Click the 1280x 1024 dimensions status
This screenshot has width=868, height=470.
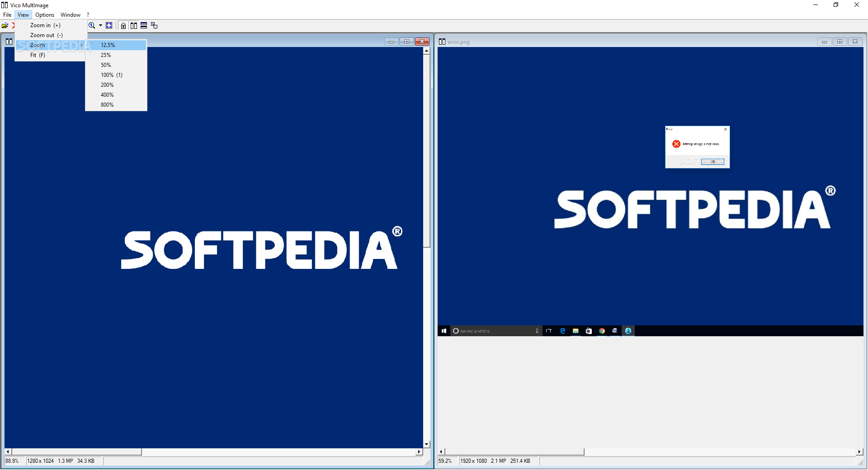[41, 461]
